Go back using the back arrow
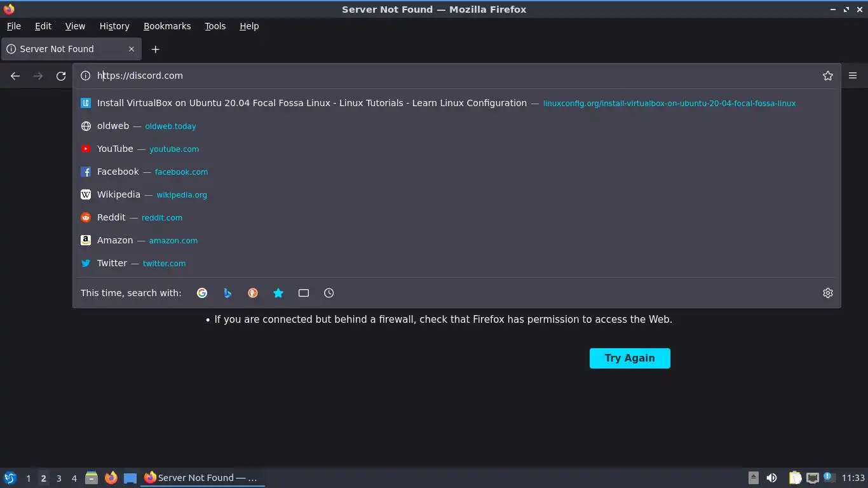Image resolution: width=868 pixels, height=488 pixels. point(15,76)
